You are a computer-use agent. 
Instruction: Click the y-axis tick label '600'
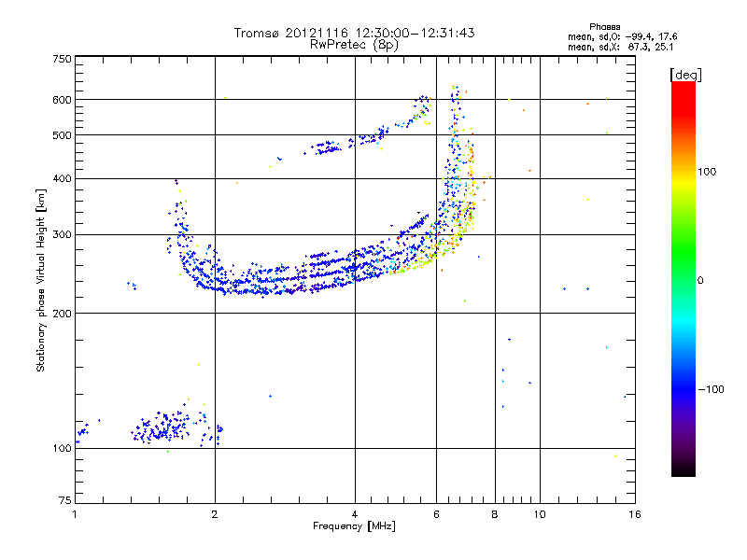coord(62,100)
